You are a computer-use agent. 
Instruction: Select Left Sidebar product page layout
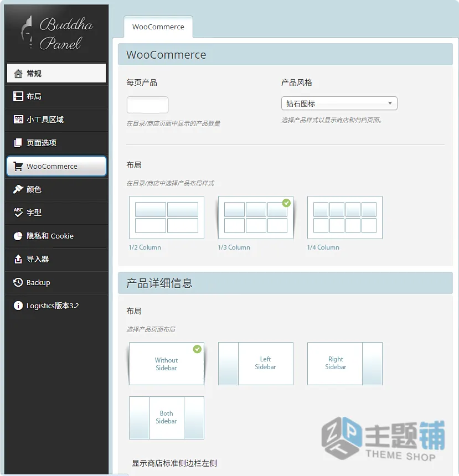[256, 364]
